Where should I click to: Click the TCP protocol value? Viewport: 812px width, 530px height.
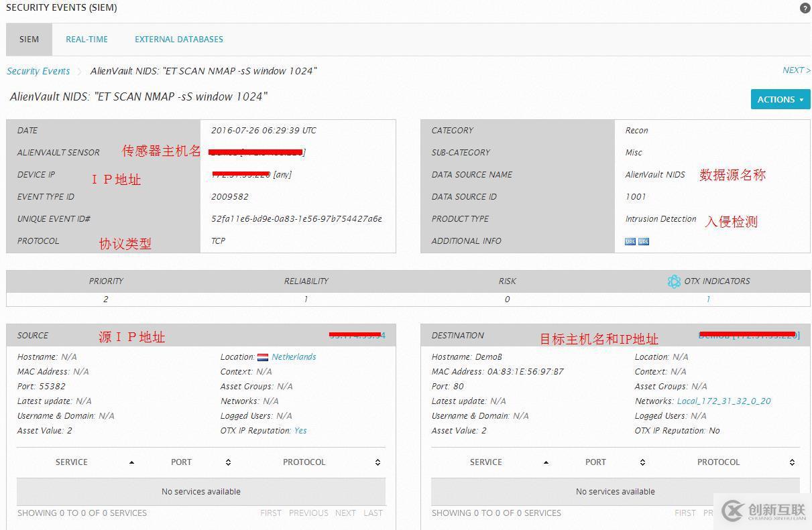point(219,241)
